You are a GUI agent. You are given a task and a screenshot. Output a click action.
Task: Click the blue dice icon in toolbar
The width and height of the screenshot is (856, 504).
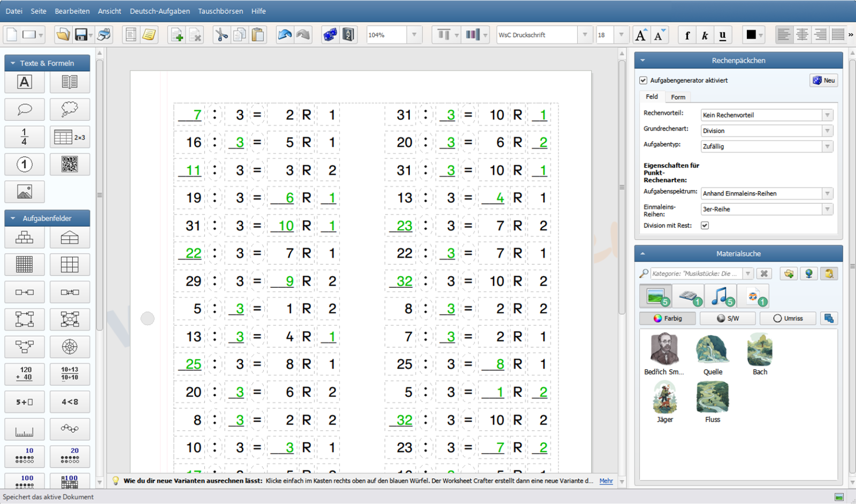tap(330, 35)
